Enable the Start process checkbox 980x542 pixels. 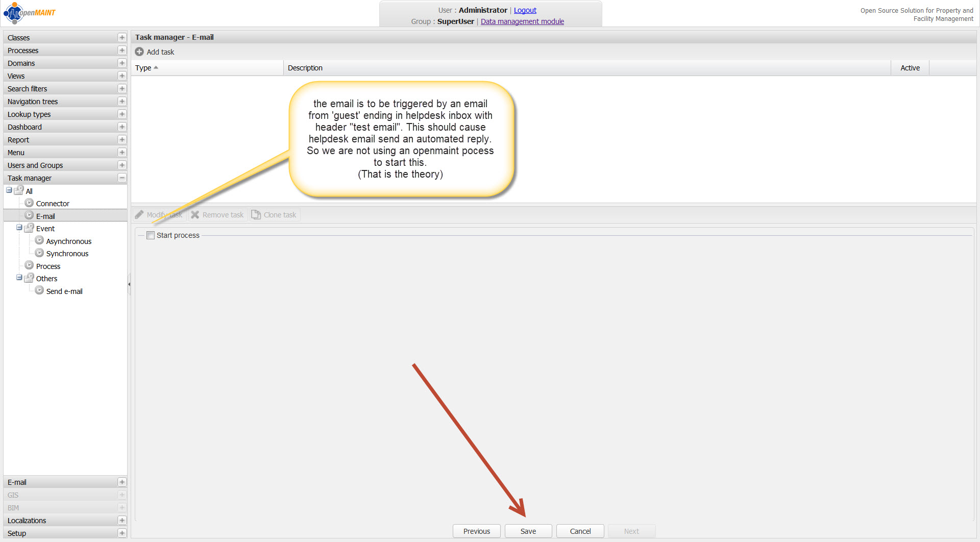(151, 235)
